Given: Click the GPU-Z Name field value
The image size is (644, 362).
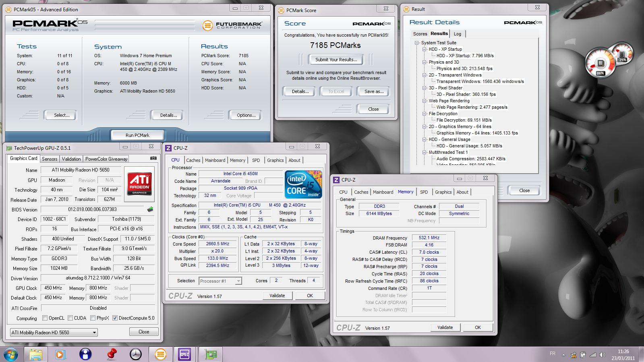Looking at the screenshot, I should 81,170.
